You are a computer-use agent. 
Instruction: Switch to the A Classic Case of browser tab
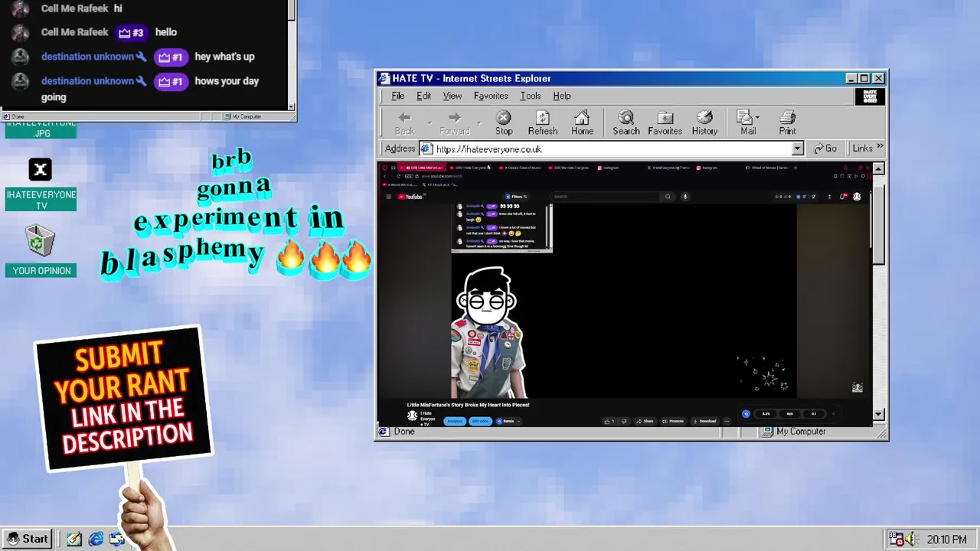(x=520, y=168)
